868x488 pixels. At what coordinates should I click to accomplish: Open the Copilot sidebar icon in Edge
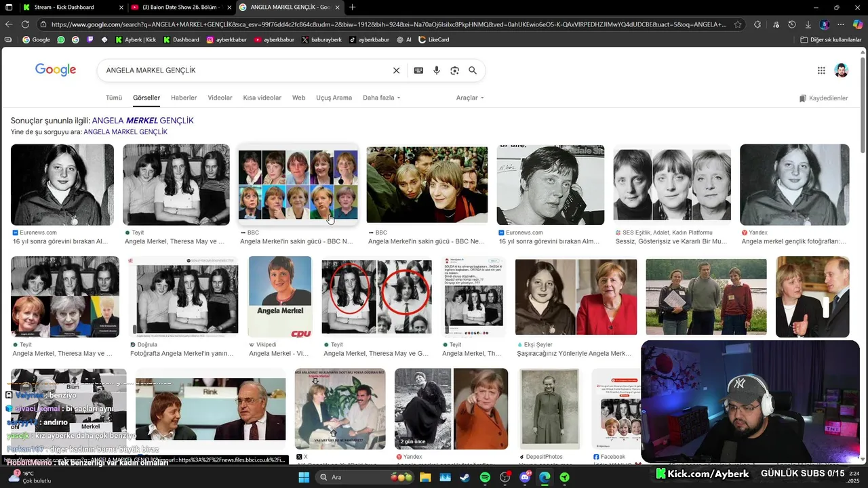pyautogui.click(x=857, y=24)
